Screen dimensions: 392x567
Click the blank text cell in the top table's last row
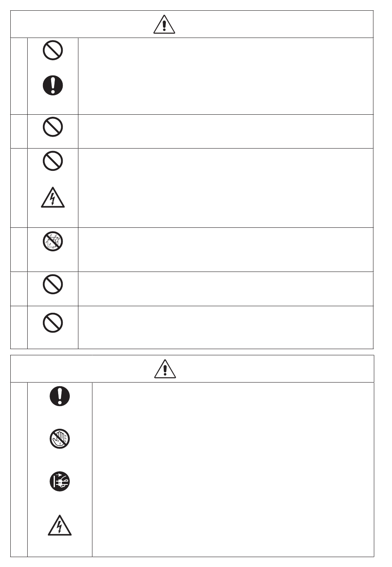pyautogui.click(x=225, y=327)
